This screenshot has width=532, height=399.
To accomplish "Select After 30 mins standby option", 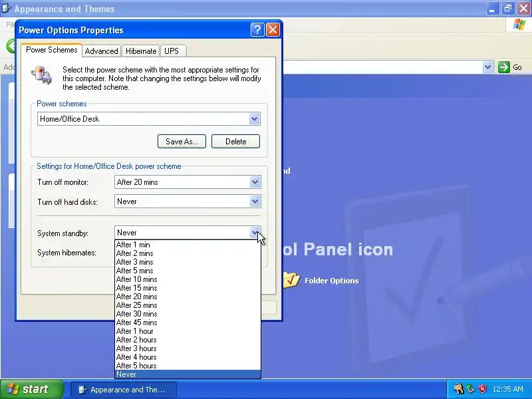I will (188, 314).
